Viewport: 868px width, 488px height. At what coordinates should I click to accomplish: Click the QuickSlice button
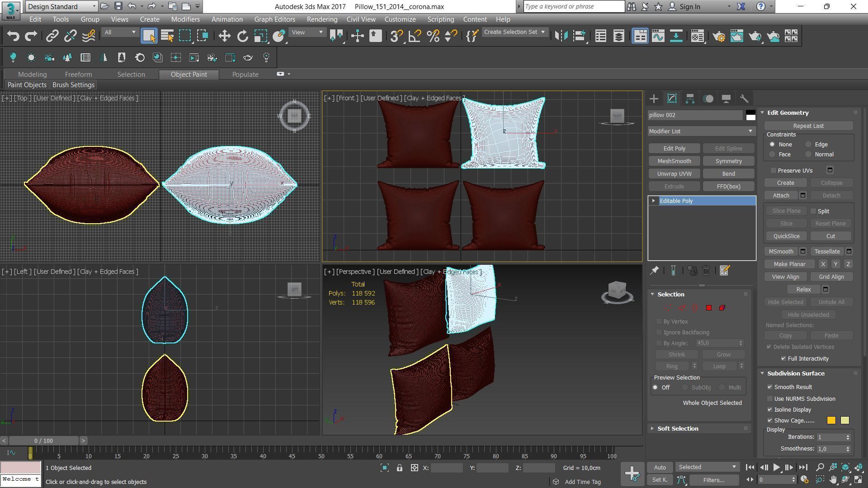click(x=786, y=236)
